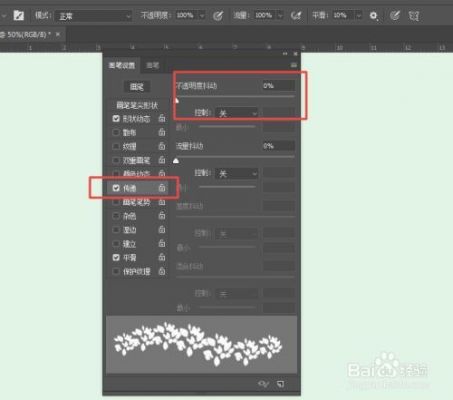453x400 pixels.
Task: Lock the 双重画笔 settings
Action: click(x=162, y=160)
